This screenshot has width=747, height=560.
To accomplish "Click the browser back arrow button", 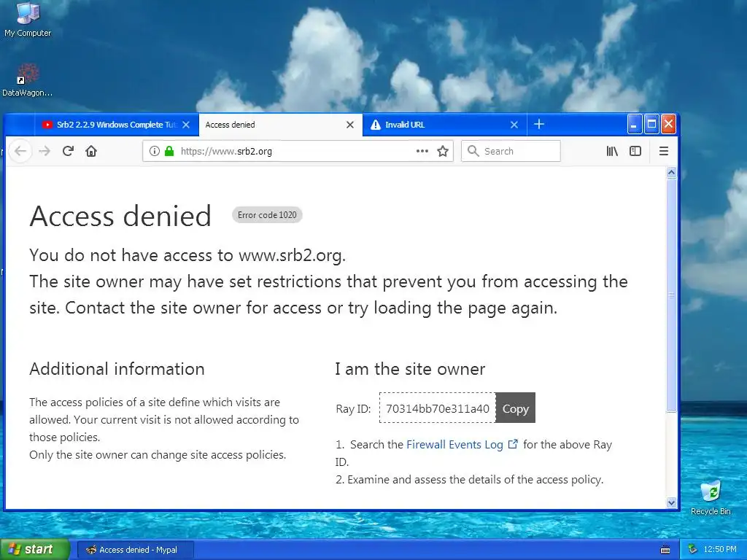I will coord(20,151).
